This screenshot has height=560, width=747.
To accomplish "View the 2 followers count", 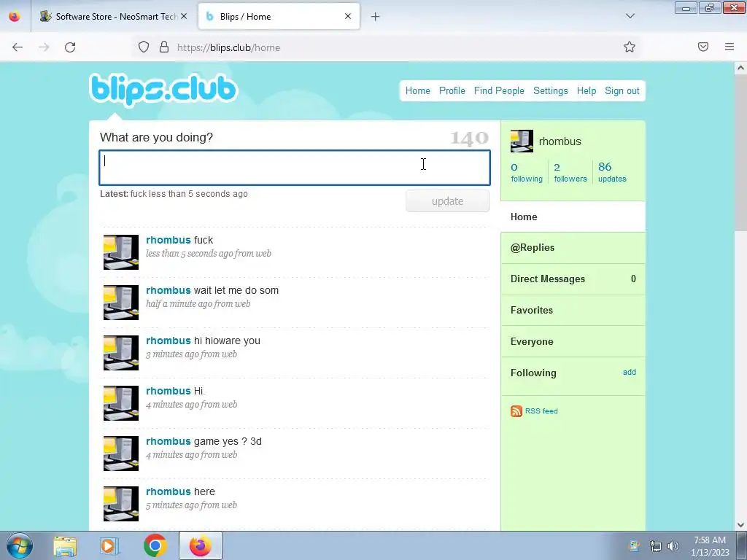I will coord(570,172).
